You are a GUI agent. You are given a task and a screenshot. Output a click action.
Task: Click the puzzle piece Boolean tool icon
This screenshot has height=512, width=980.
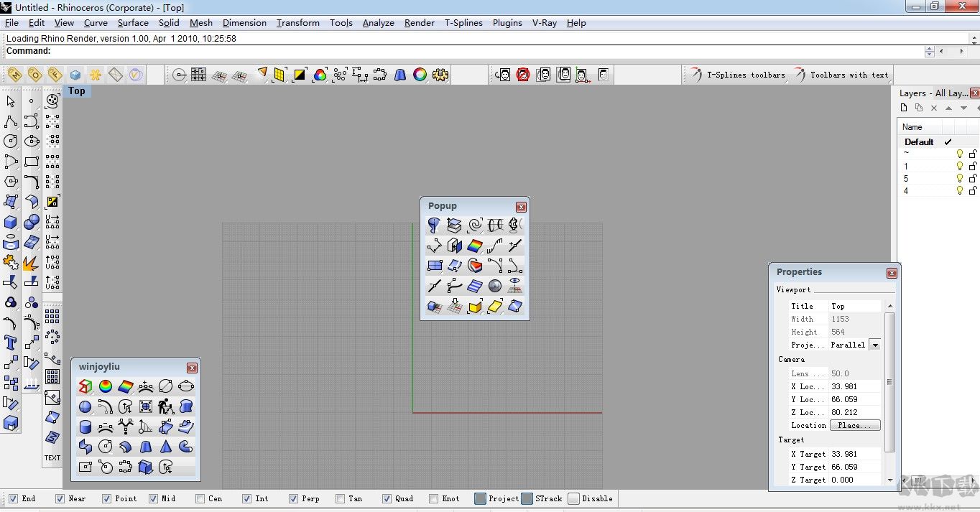(11, 262)
